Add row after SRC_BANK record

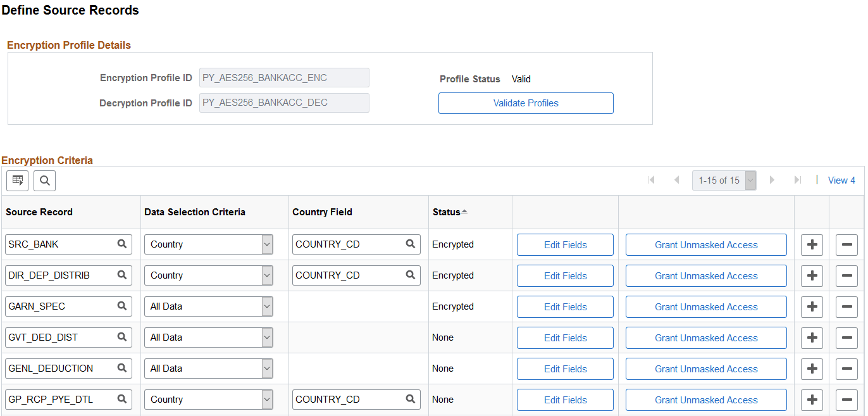coord(812,244)
